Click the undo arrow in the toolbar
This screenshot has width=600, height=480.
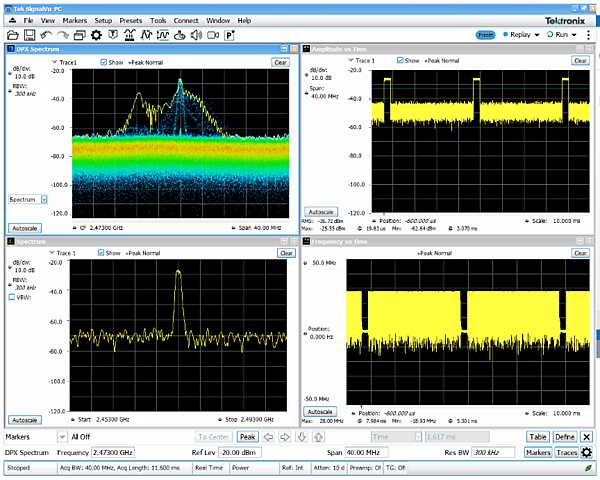point(47,35)
